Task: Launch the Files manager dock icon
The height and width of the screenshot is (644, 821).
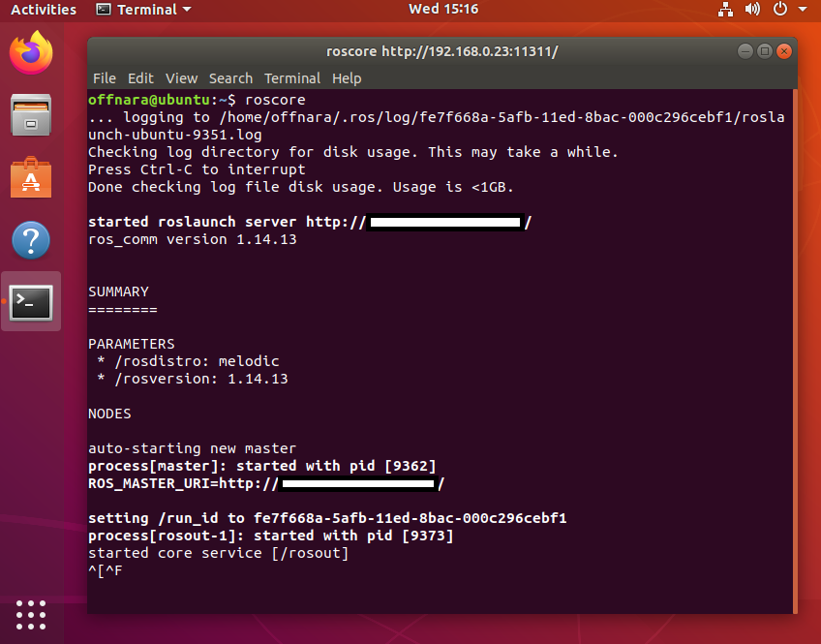Action: tap(30, 114)
